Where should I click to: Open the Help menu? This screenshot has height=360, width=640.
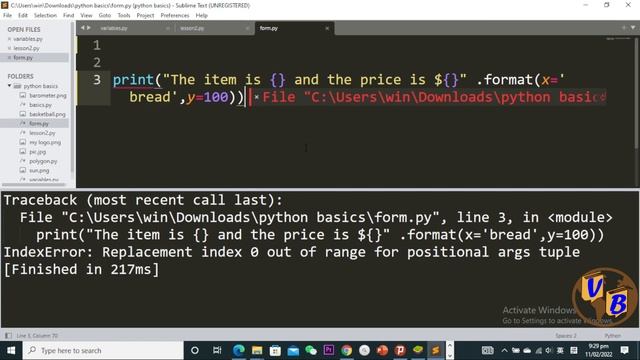click(202, 15)
